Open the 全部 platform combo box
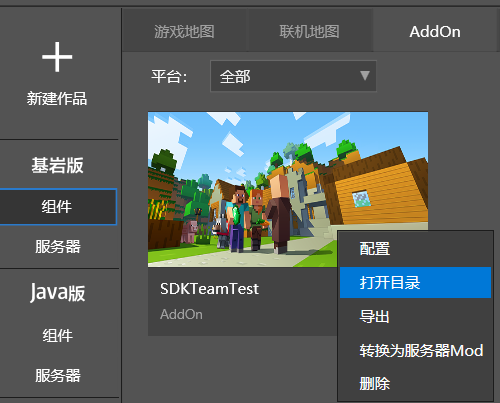Screen dimensions: 500x403 pyautogui.click(x=293, y=76)
